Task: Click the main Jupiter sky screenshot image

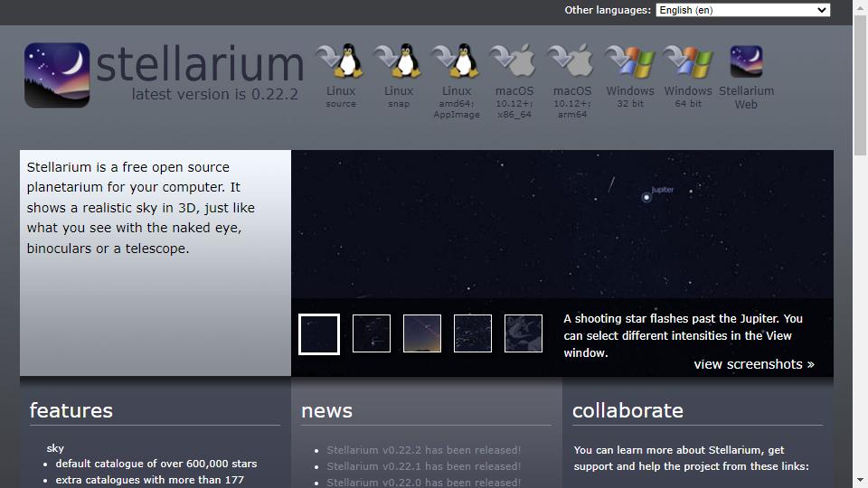Action: 561,224
